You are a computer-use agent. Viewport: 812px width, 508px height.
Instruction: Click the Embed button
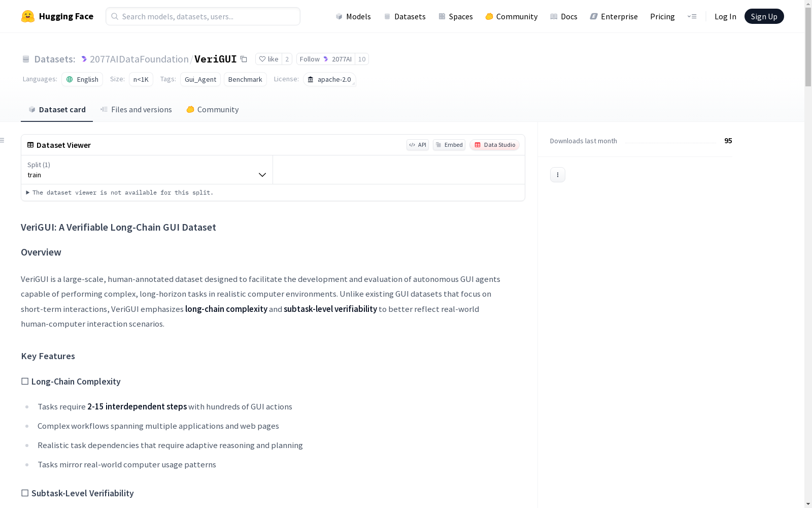tap(449, 145)
